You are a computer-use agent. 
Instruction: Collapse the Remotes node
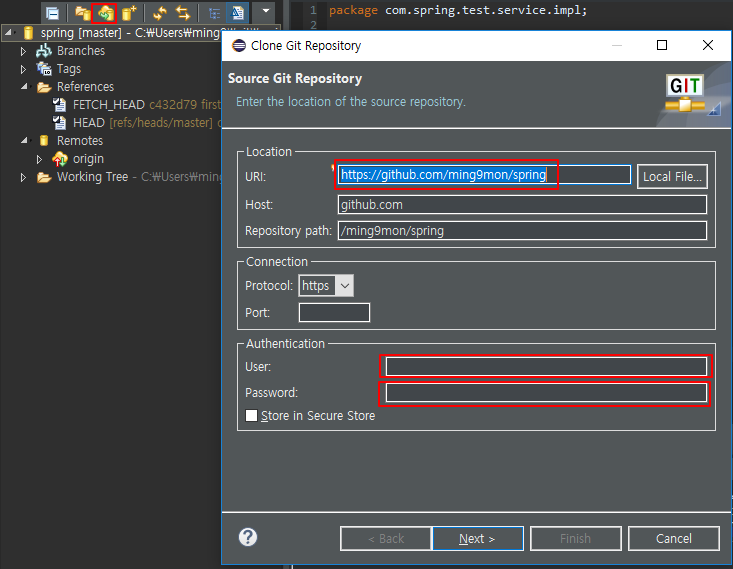(x=24, y=140)
